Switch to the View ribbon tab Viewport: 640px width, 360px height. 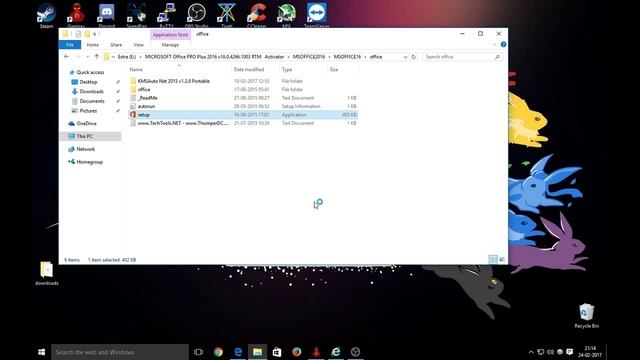138,44
